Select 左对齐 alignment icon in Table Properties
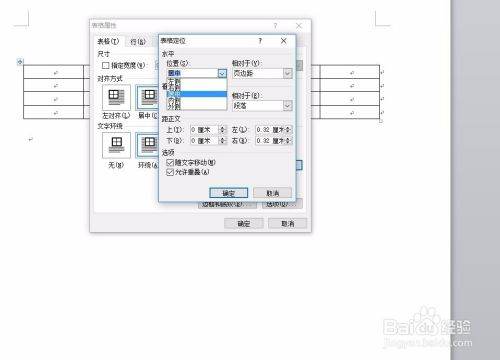Screen dimensions: 500x360 pyautogui.click(x=116, y=97)
